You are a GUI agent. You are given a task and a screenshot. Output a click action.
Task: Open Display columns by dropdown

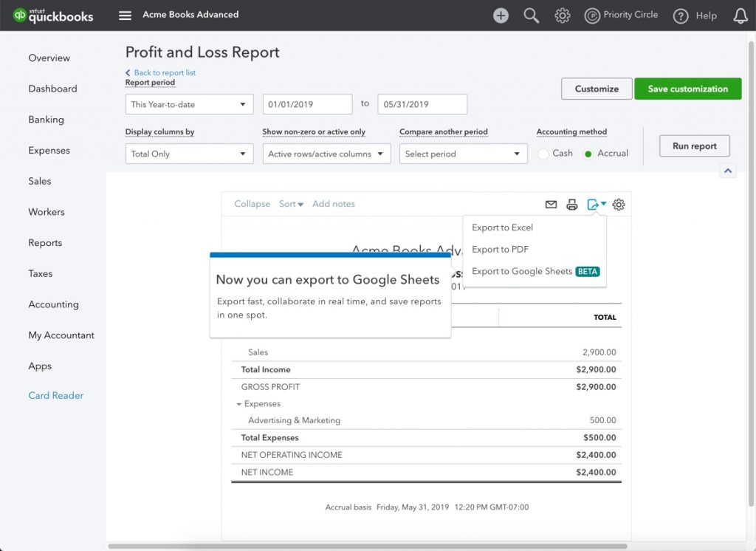tap(189, 154)
